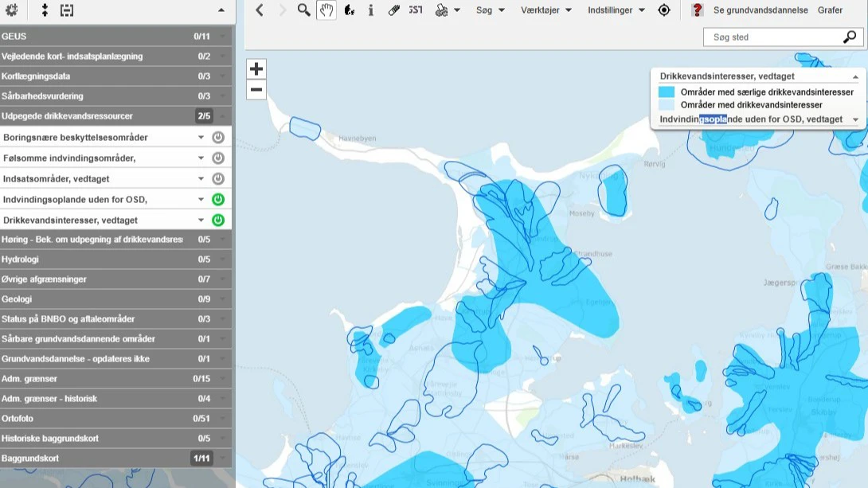Click the magnifier in the Søg sted box
This screenshot has height=488, width=868.
[x=849, y=37]
